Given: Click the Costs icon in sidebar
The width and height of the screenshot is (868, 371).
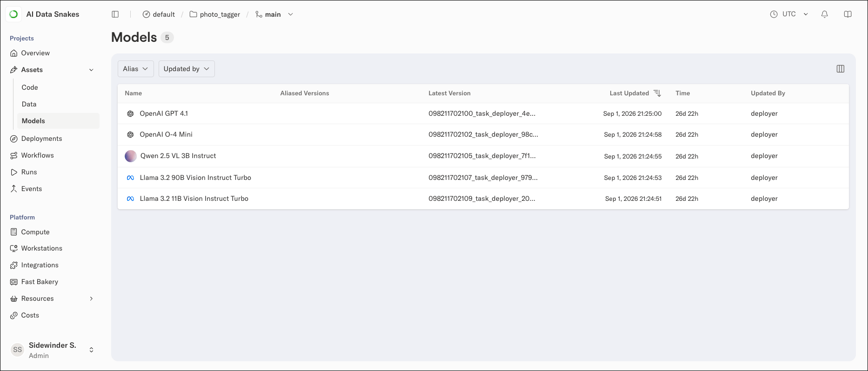Looking at the screenshot, I should coord(14,315).
